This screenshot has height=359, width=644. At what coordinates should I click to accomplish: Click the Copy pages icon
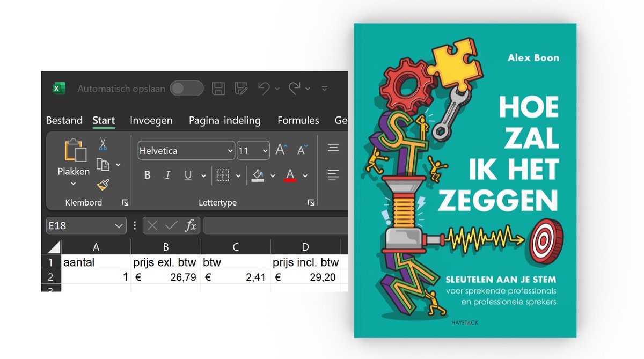coord(103,164)
